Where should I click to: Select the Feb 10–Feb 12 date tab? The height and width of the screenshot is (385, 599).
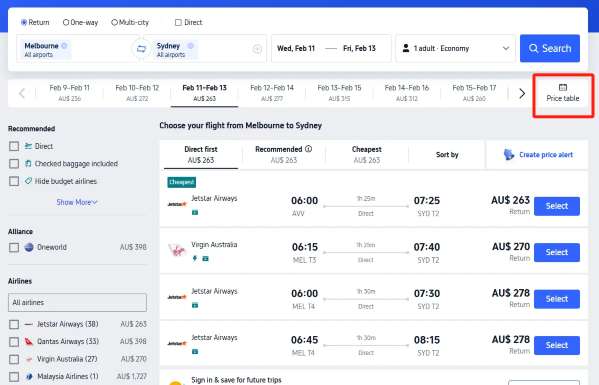coord(137,93)
